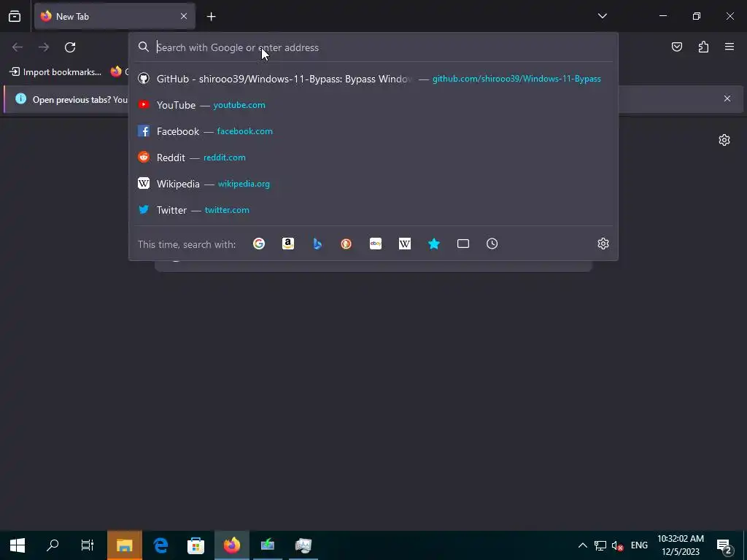Image resolution: width=747 pixels, height=560 pixels.
Task: Select the GitHub Windows-11-Bypass suggestion
Action: point(373,79)
